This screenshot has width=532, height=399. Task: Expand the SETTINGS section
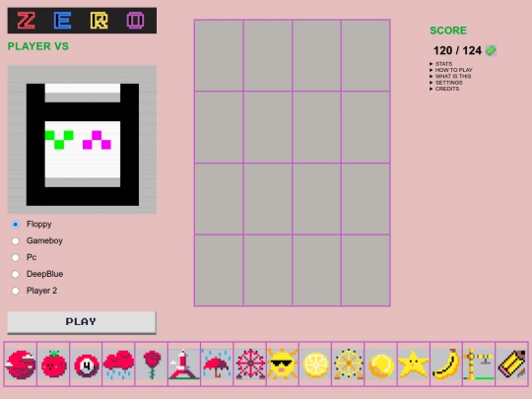point(446,83)
